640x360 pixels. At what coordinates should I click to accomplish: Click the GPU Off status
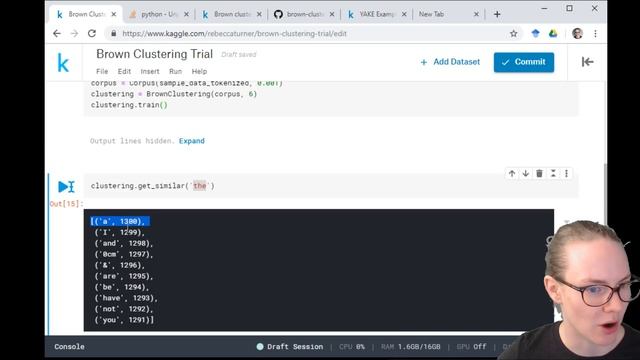tap(471, 347)
